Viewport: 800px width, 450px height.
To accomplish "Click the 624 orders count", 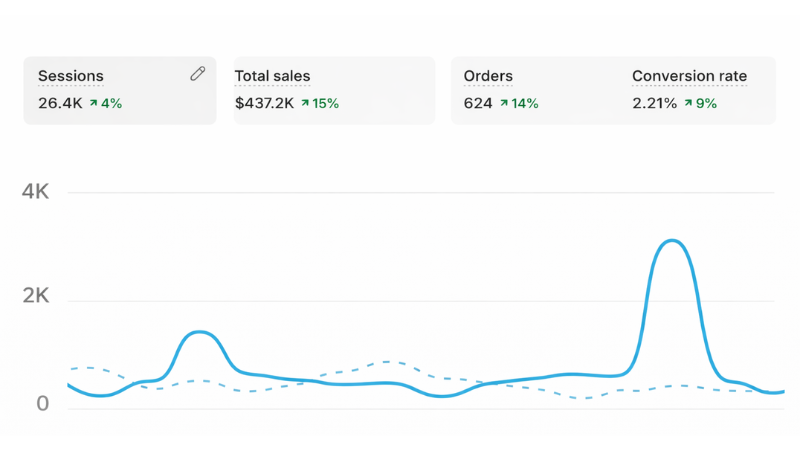I will [477, 103].
